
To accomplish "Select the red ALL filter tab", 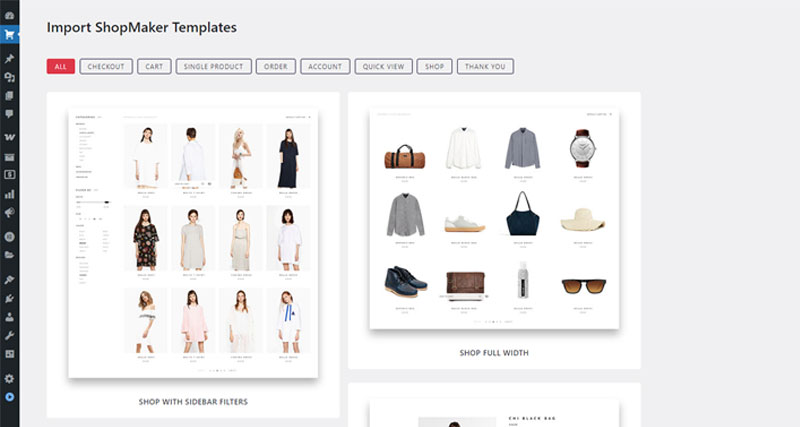I will click(x=60, y=67).
